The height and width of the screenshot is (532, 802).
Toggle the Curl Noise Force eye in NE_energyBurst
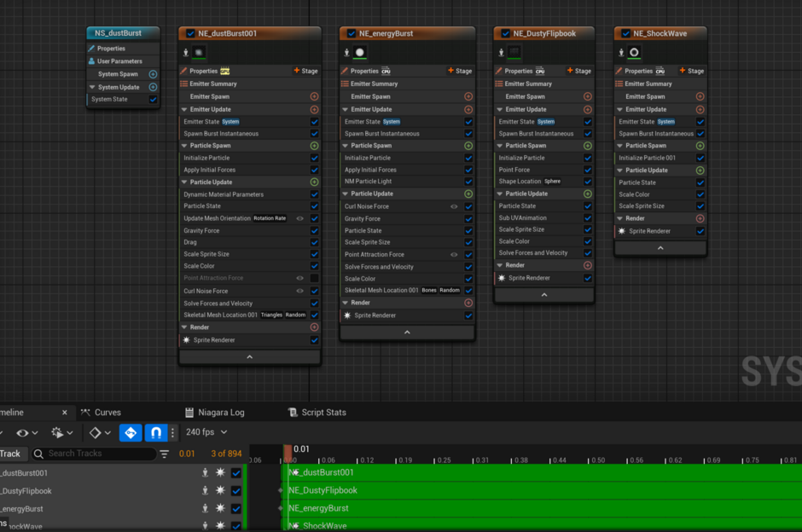point(454,206)
